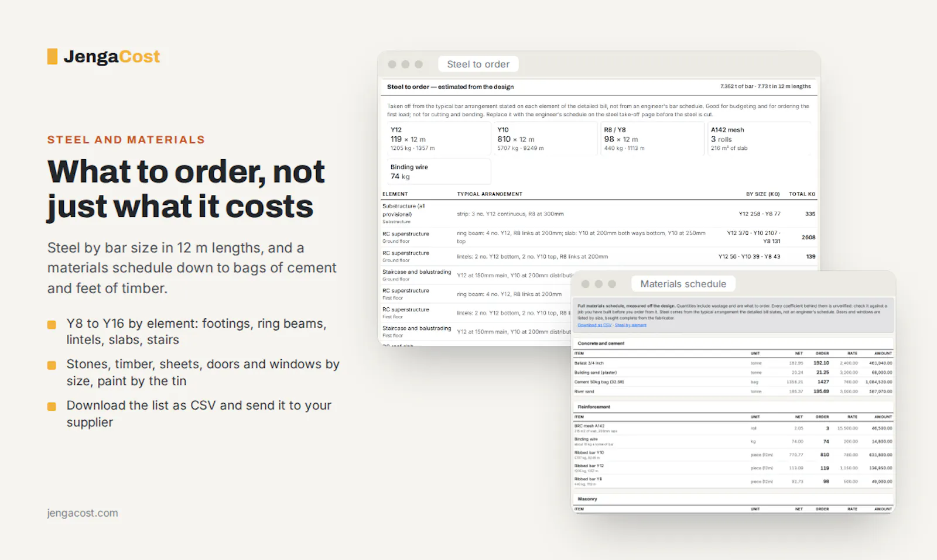Select the "Building sand (plaster)" item row

pyautogui.click(x=733, y=373)
